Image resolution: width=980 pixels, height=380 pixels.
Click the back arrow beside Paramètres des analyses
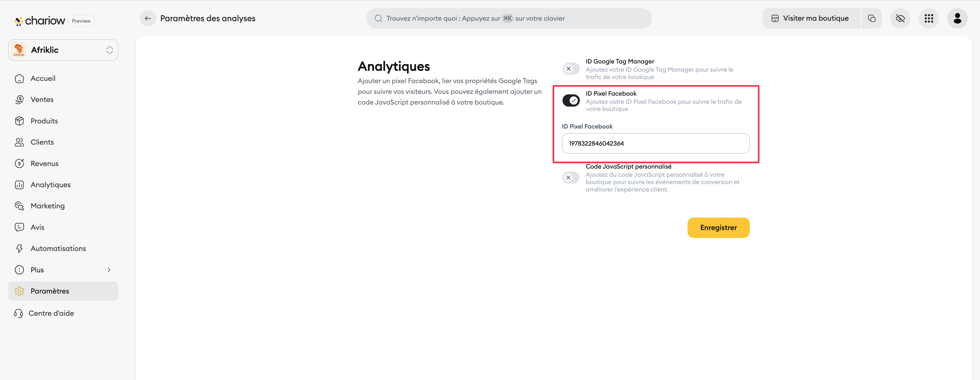pos(148,18)
